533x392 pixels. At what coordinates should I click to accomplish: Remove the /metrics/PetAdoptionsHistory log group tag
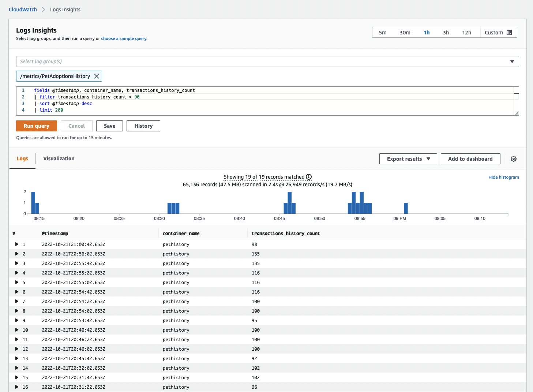[x=97, y=76]
